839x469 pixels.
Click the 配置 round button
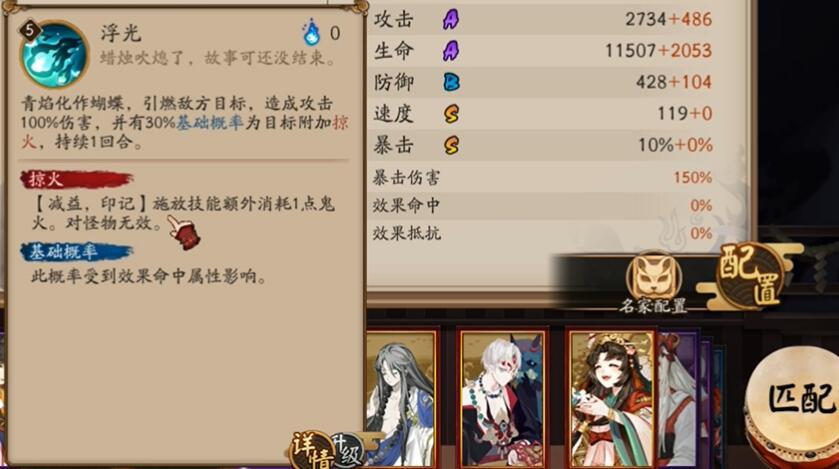[750, 276]
